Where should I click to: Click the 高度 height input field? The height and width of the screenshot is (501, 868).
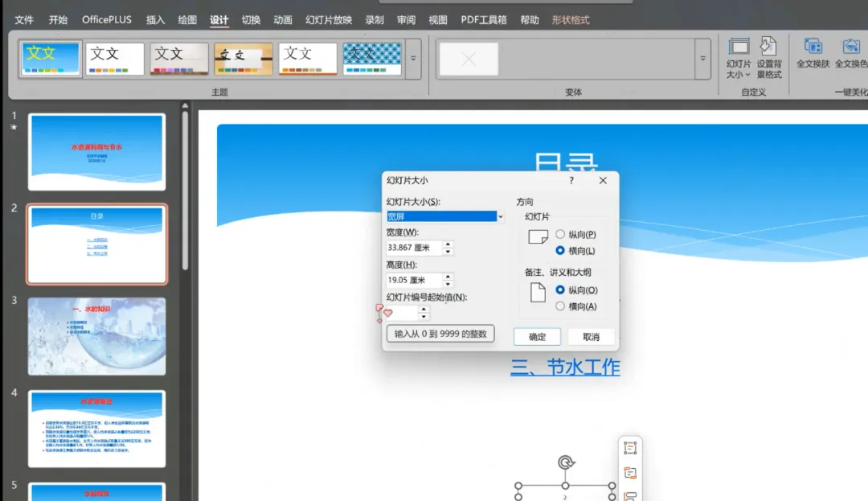[414, 280]
